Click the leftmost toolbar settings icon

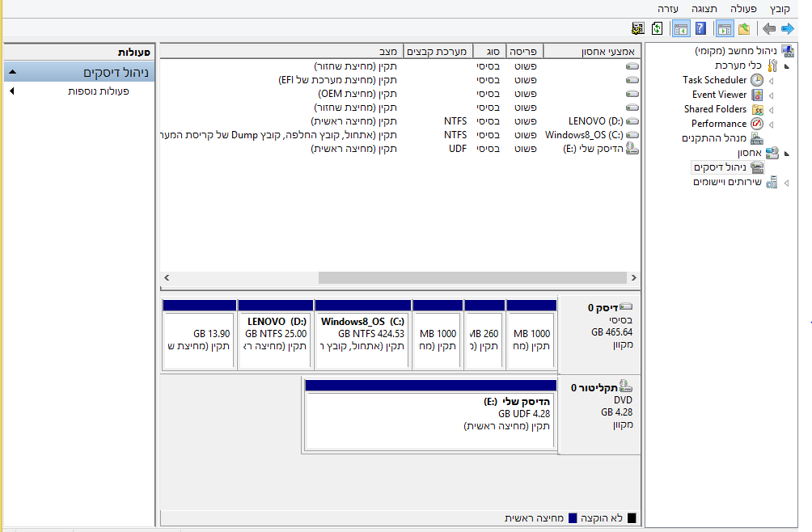pyautogui.click(x=638, y=29)
